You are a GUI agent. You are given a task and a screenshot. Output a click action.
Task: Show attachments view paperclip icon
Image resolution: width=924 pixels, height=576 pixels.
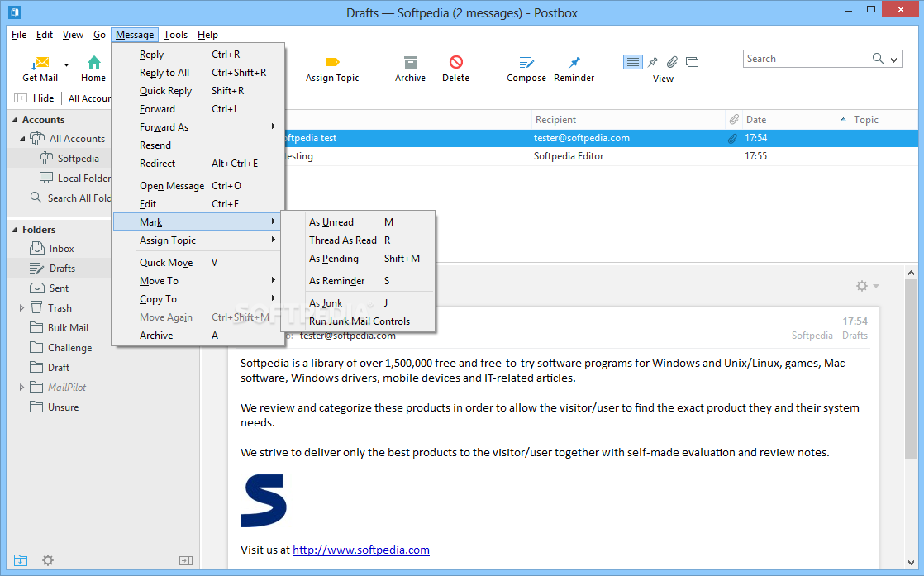coord(673,62)
